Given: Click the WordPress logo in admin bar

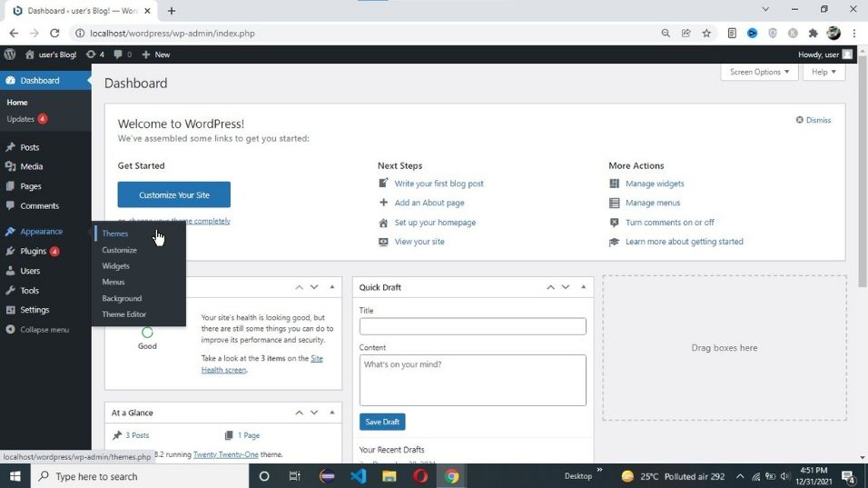Looking at the screenshot, I should [10, 55].
